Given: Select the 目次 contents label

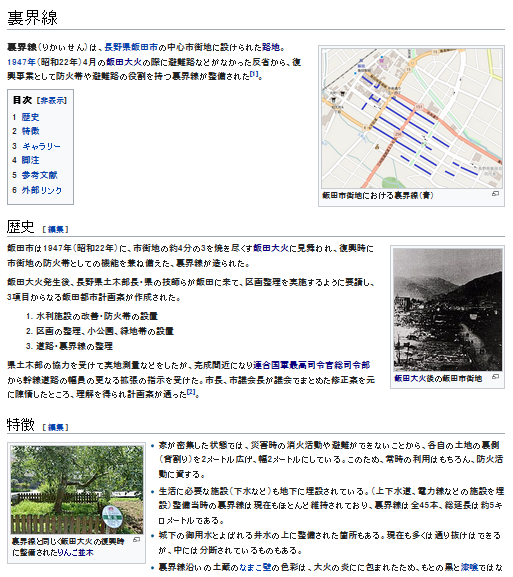Looking at the screenshot, I should click(22, 100).
